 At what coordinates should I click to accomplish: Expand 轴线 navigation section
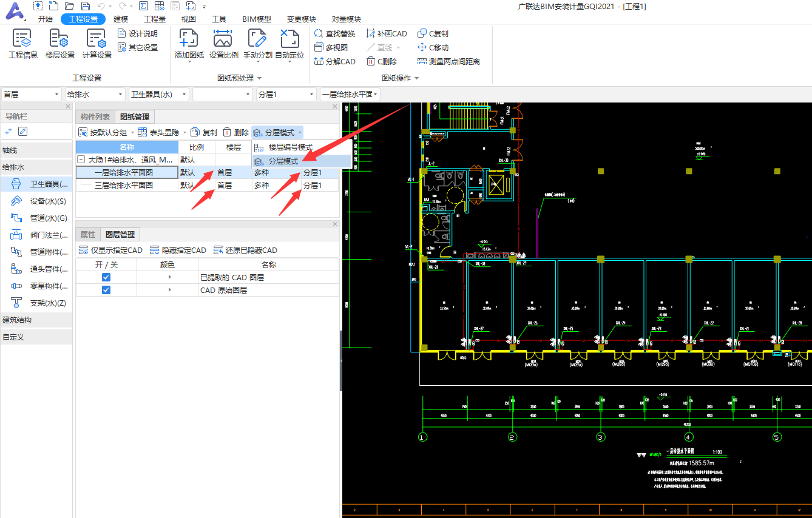coord(36,150)
